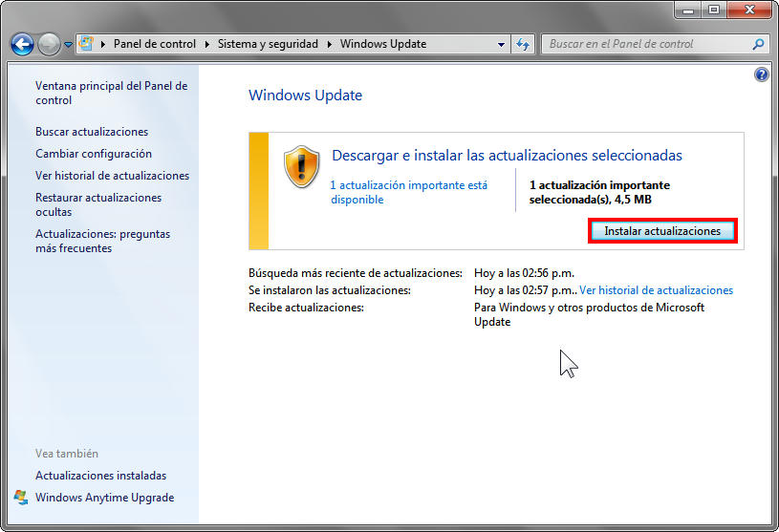Click the Windows Anytime Upgrade flag icon
The height and width of the screenshot is (532, 779).
coord(21,498)
